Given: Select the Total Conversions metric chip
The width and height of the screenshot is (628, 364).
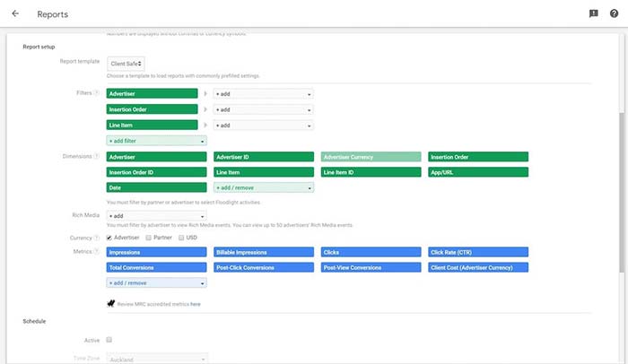Looking at the screenshot, I should click(x=157, y=267).
